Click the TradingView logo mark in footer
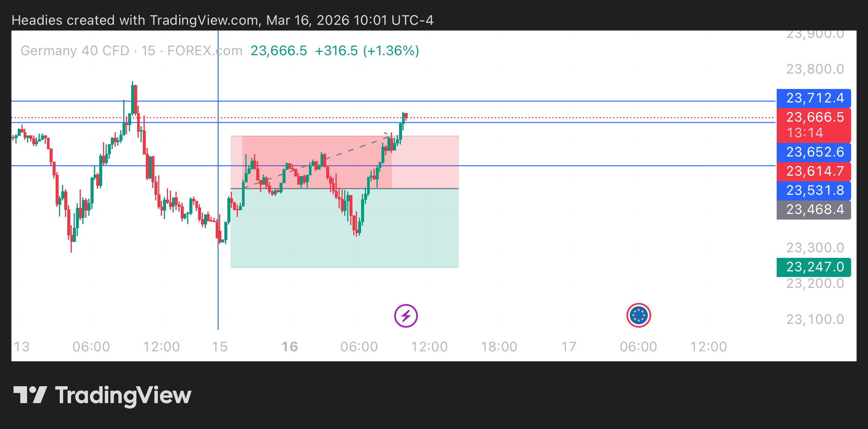The height and width of the screenshot is (429, 868). tap(30, 395)
